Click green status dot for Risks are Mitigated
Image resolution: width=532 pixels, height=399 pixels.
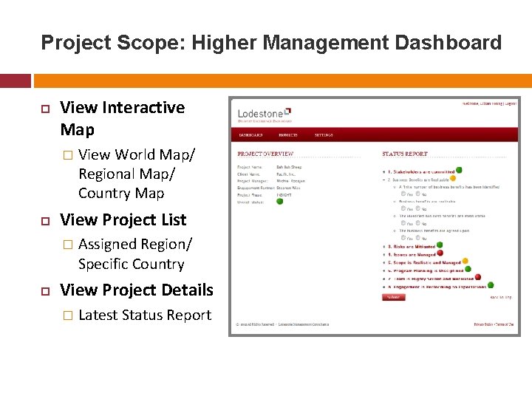coord(440,245)
